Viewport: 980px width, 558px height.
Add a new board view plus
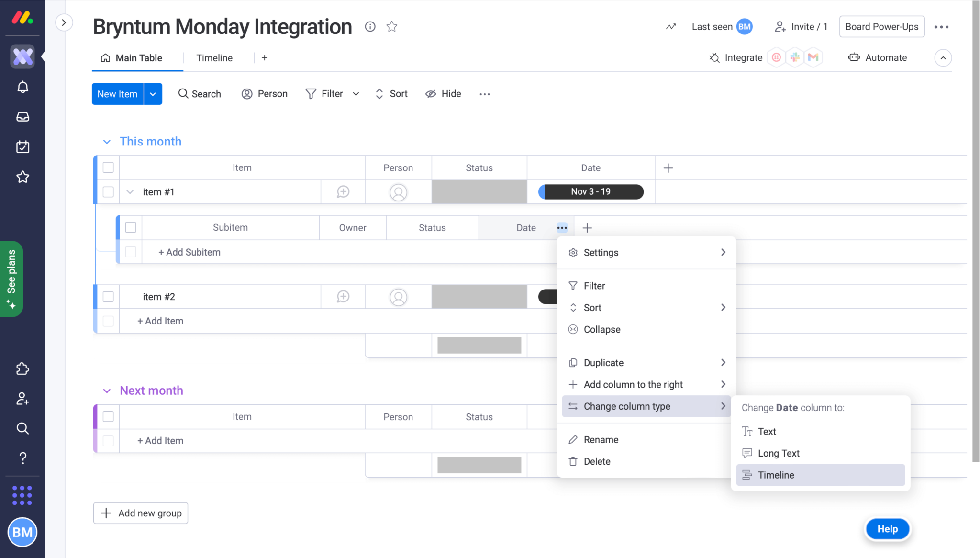(265, 58)
